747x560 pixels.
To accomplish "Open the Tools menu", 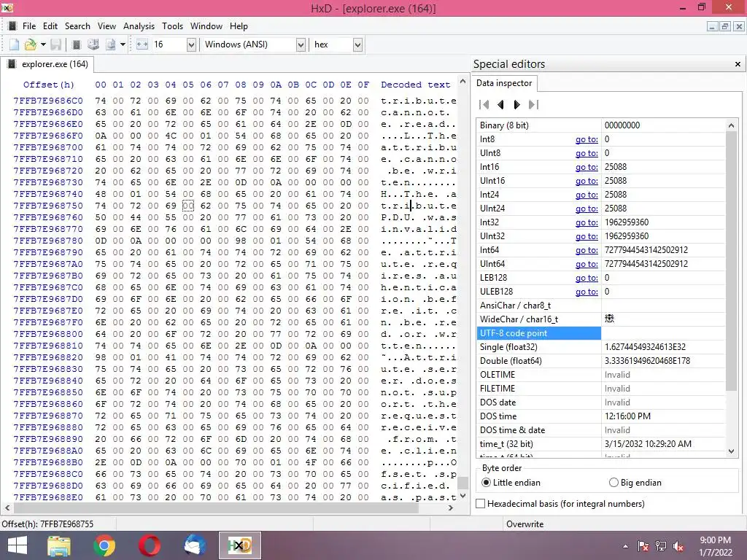I will (x=172, y=26).
